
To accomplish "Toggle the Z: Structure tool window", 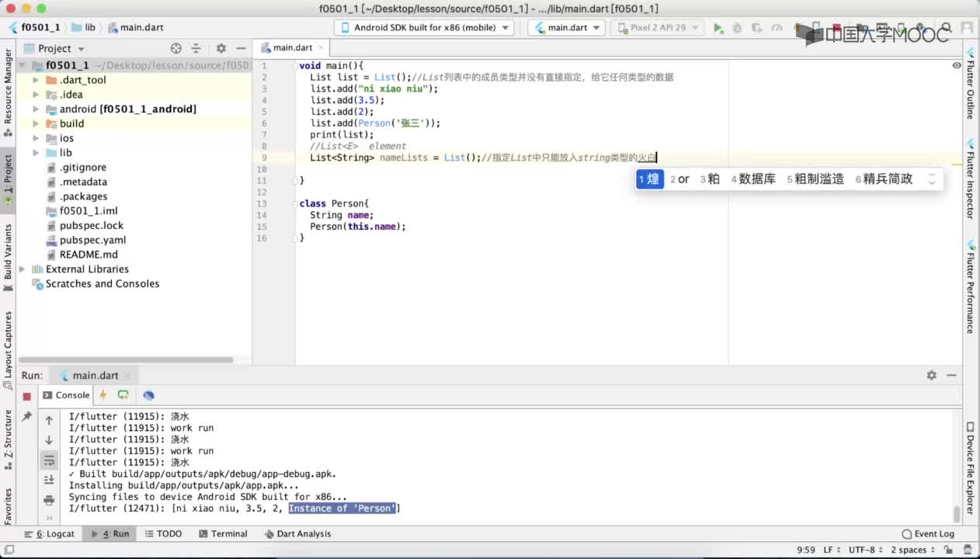I will [x=9, y=439].
